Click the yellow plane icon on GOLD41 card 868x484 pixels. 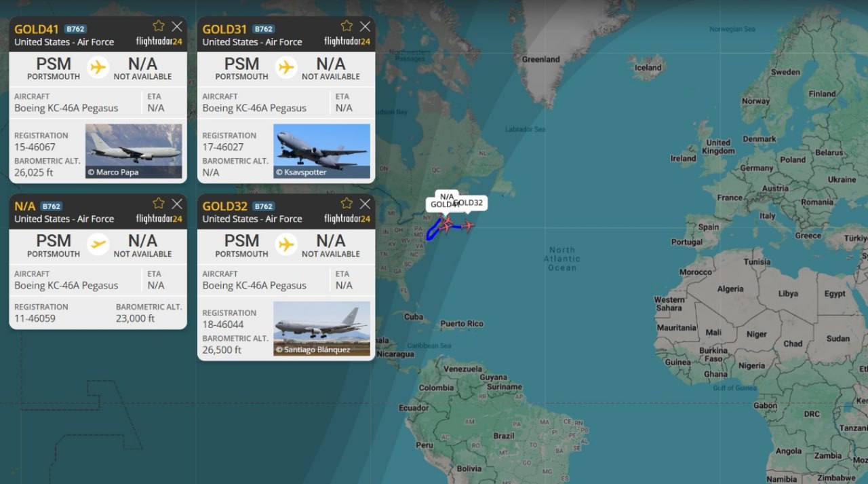98,67
